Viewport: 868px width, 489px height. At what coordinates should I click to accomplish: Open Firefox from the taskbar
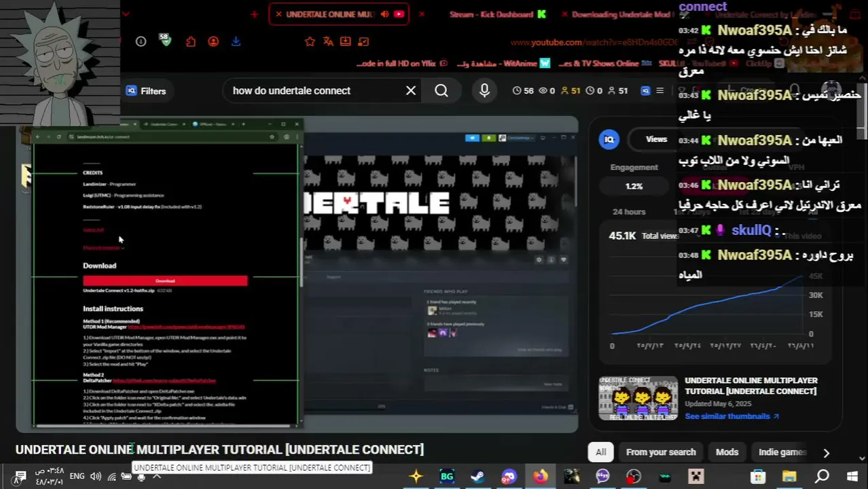point(541,477)
